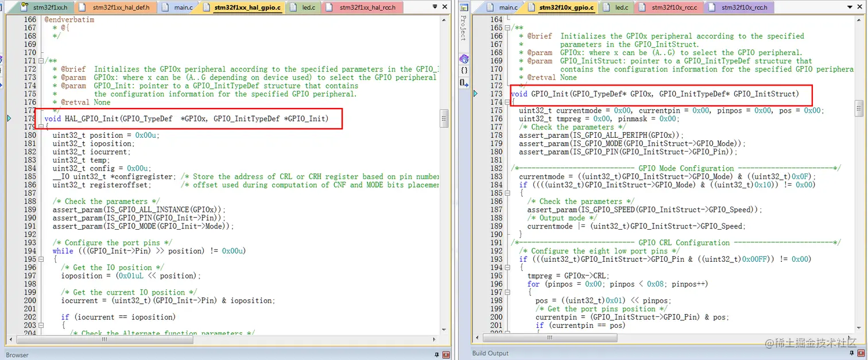This screenshot has height=360, width=868.
Task: Open the stm32f10x_rcc.h tab
Action: pos(738,7)
